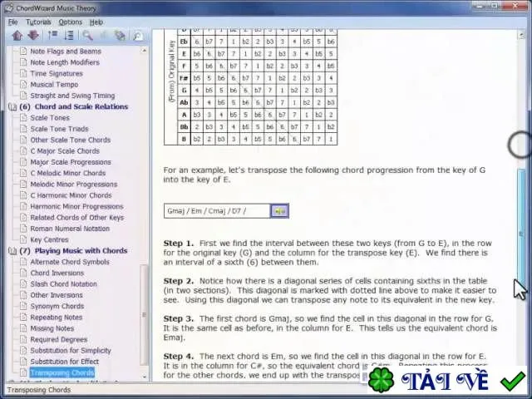
Task: Select Roman Numeral Notation topic
Action: pyautogui.click(x=70, y=229)
